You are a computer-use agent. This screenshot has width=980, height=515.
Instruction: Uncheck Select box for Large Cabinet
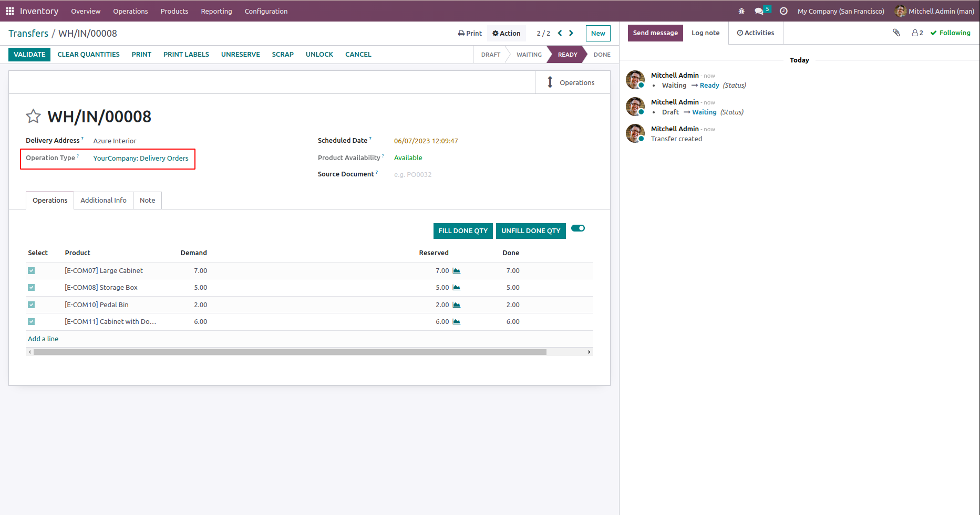point(32,271)
